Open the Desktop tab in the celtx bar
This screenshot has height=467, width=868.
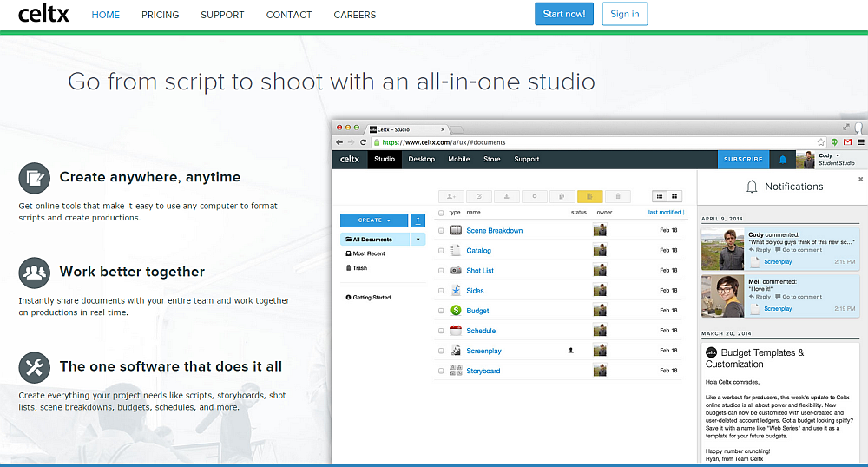[x=421, y=160]
